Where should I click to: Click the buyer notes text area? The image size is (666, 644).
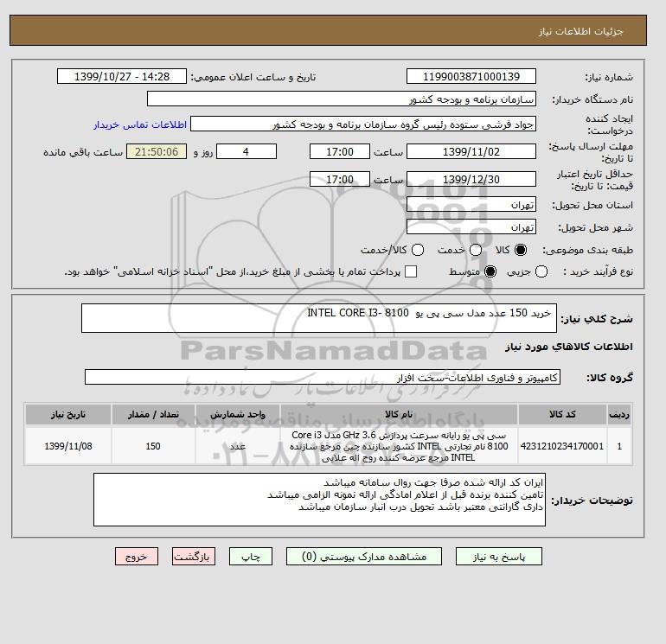point(319,500)
